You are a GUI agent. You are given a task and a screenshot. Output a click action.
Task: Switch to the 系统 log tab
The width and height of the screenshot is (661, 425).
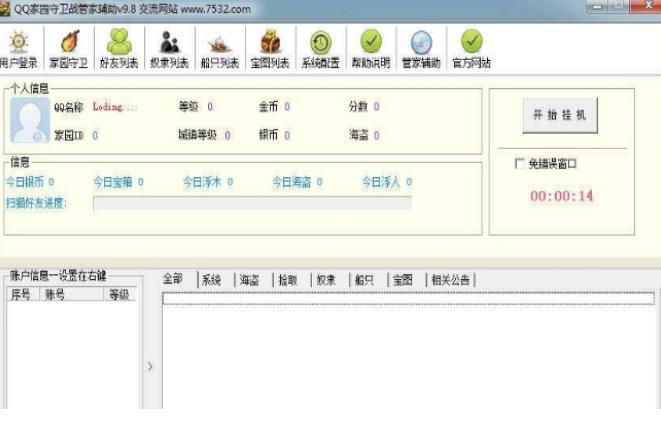[x=211, y=280]
